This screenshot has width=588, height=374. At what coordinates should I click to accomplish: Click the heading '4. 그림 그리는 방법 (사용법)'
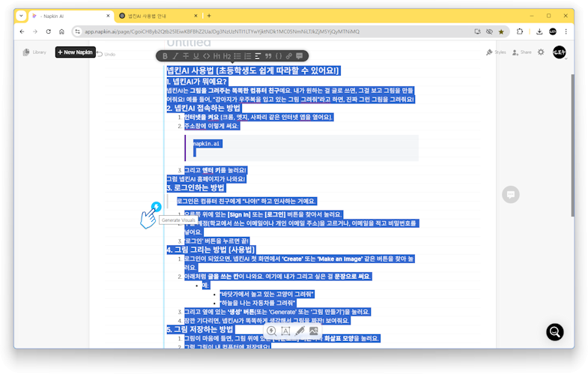[210, 250]
